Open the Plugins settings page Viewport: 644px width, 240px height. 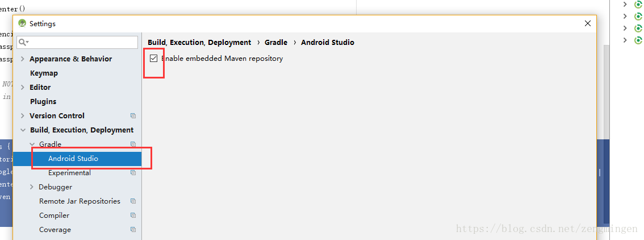pos(43,101)
